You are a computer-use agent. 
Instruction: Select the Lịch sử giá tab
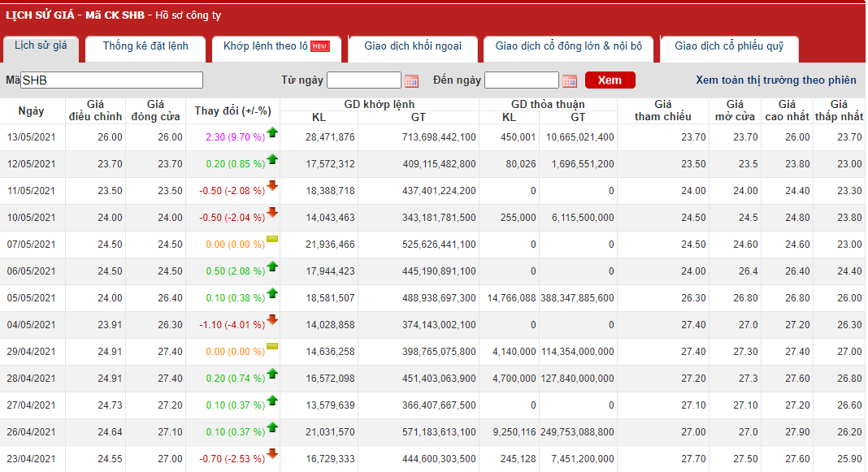point(41,45)
